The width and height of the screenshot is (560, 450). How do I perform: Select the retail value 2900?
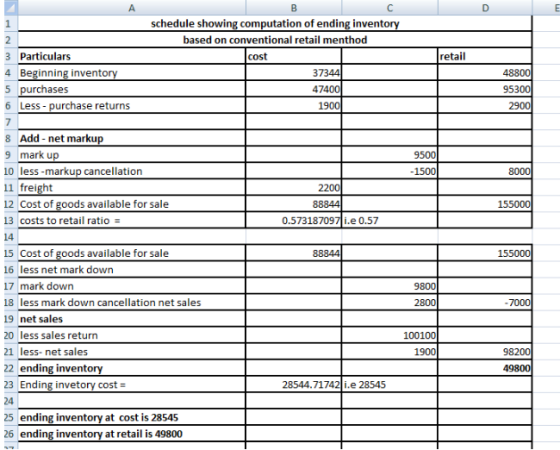point(485,105)
